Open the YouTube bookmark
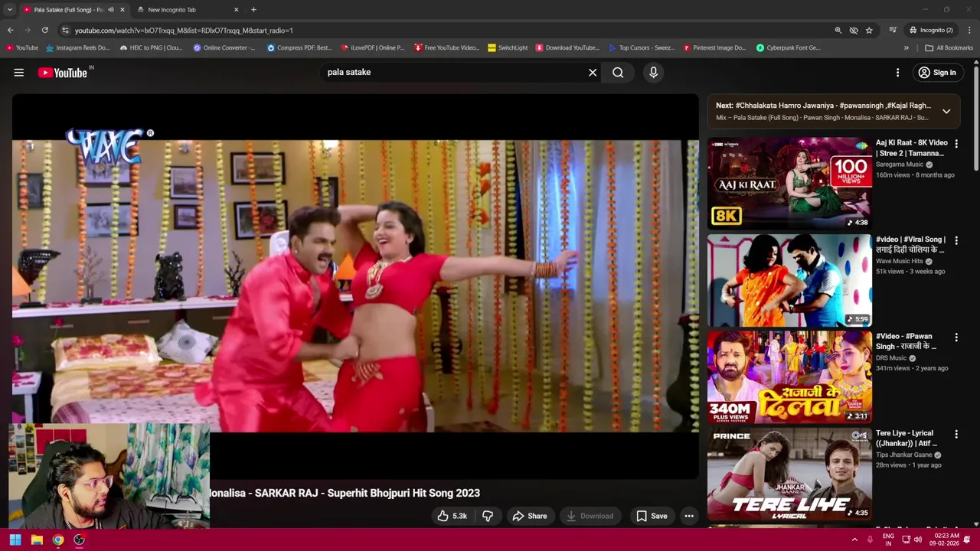This screenshot has height=551, width=980. click(x=21, y=47)
